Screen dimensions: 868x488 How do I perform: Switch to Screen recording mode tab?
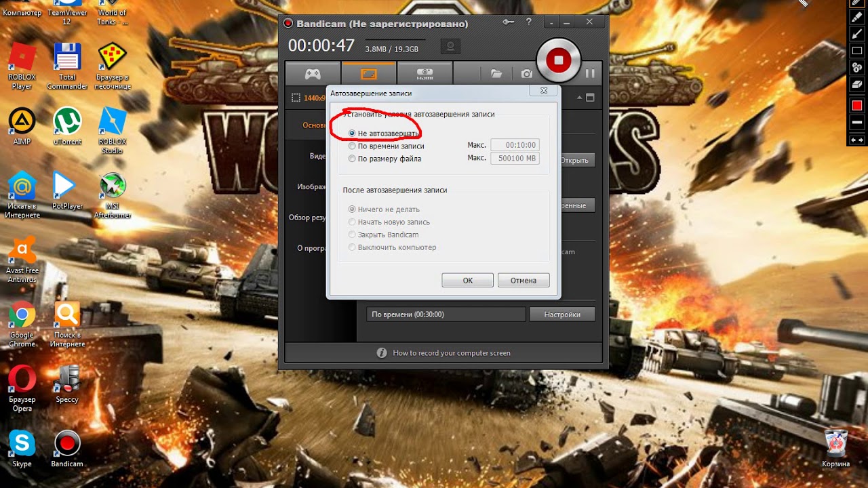pyautogui.click(x=368, y=73)
